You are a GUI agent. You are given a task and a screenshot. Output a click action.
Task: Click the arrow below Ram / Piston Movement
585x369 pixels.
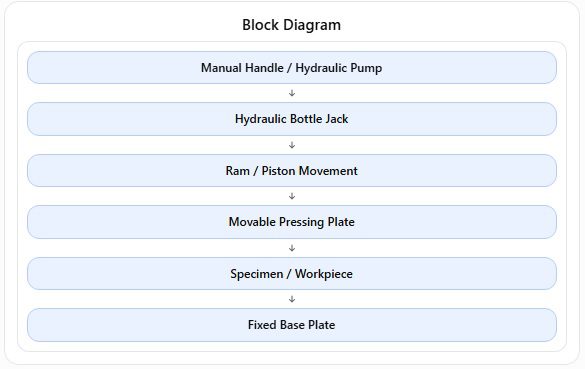coord(292,196)
